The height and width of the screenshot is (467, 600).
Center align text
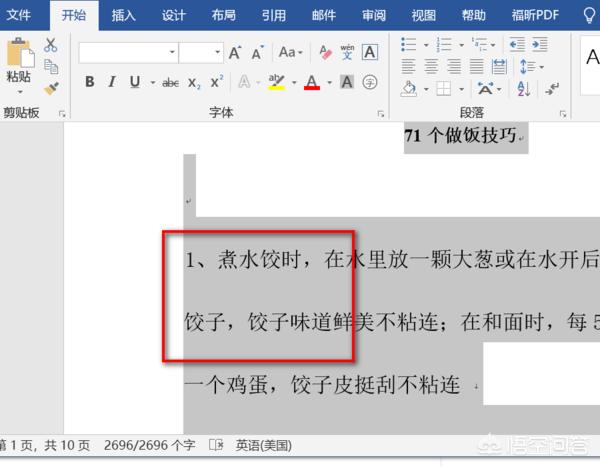(431, 67)
